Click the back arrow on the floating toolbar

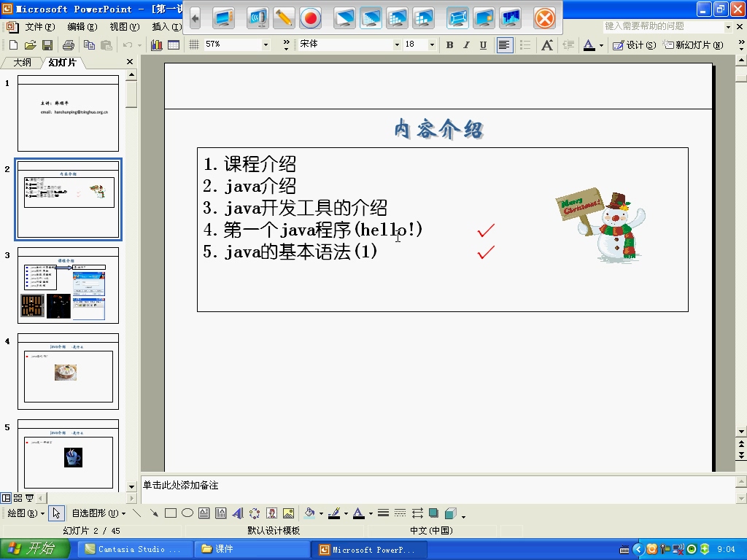pos(195,18)
